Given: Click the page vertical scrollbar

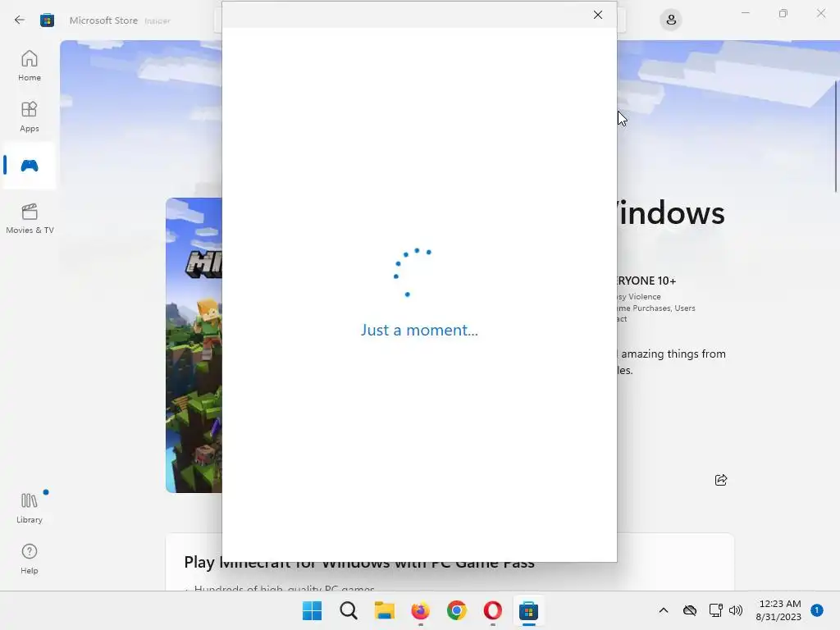Looking at the screenshot, I should click(836, 137).
